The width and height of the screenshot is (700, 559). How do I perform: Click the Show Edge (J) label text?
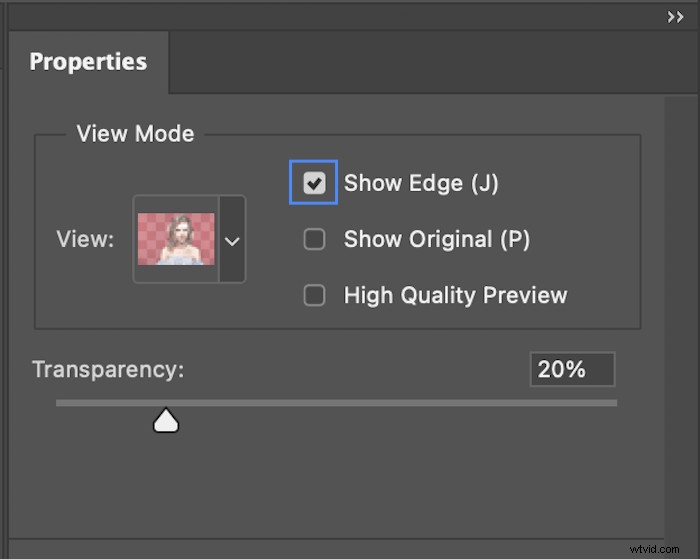tap(421, 183)
